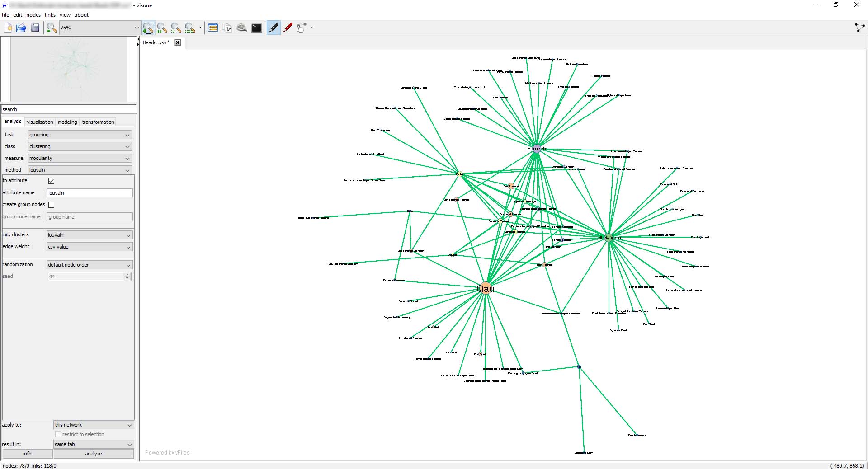The height and width of the screenshot is (469, 868).
Task: Reset zoom to 1:1
Action: click(x=162, y=28)
